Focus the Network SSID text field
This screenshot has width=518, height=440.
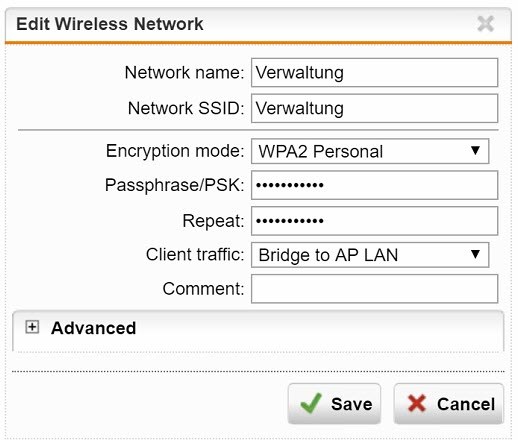[x=375, y=108]
